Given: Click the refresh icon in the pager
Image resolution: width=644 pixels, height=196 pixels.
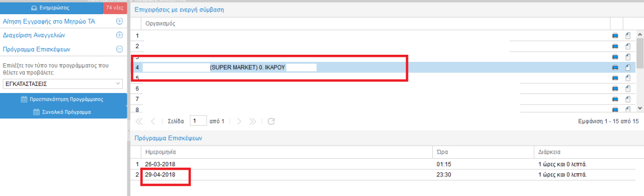Looking at the screenshot, I should [x=271, y=121].
